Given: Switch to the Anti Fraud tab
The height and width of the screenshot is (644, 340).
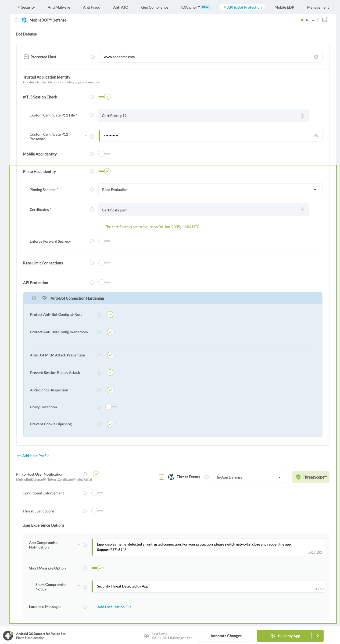Looking at the screenshot, I should (92, 7).
